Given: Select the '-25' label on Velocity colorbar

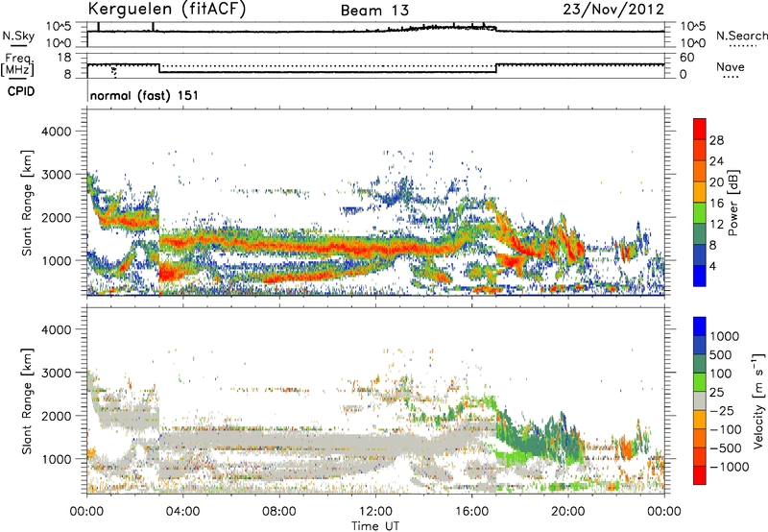Looking at the screenshot, I should pos(722,411).
